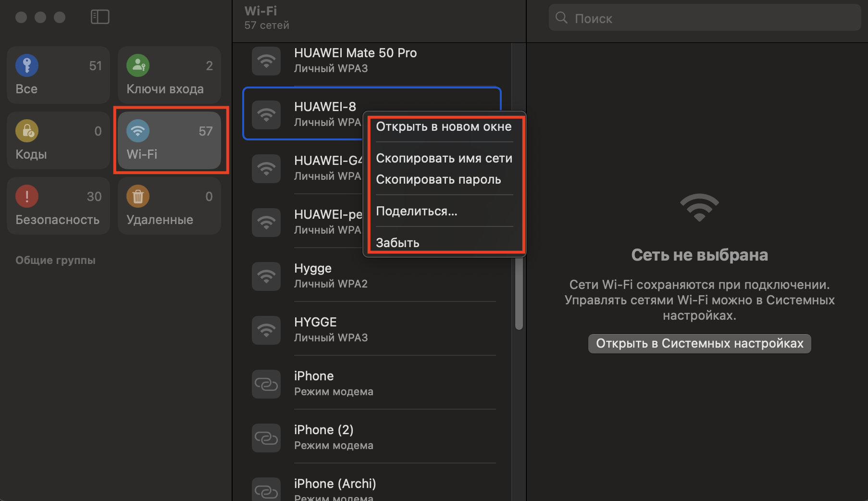Screen dimensions: 868x501
Task: Open the Codes category lock icon
Action: pos(27,131)
